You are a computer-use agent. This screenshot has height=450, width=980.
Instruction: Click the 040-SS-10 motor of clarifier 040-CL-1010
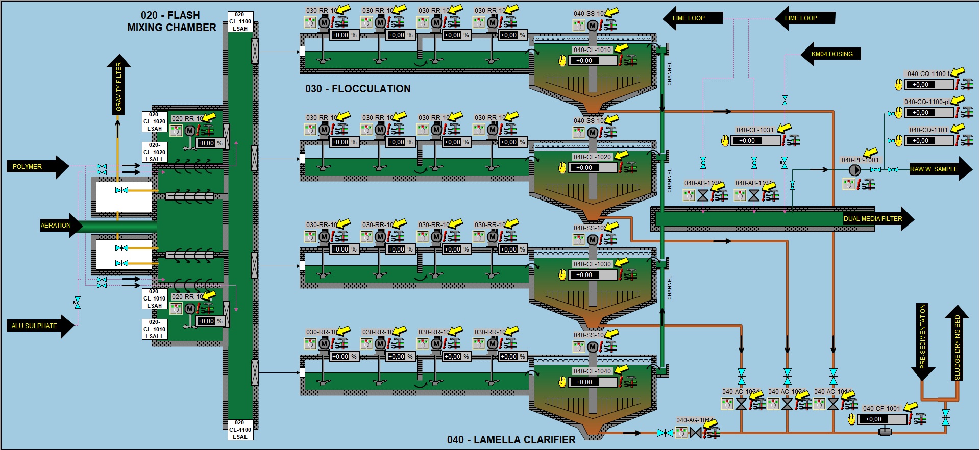[592, 26]
